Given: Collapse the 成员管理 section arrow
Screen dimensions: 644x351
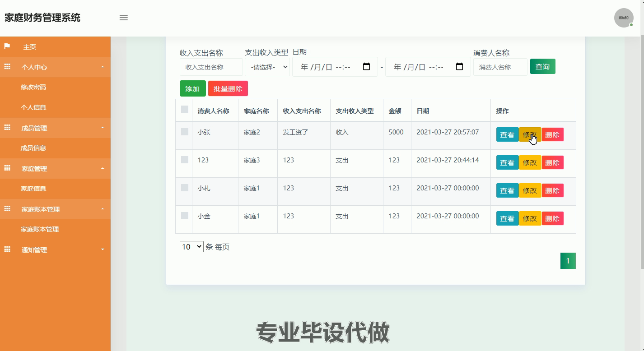Looking at the screenshot, I should point(103,128).
